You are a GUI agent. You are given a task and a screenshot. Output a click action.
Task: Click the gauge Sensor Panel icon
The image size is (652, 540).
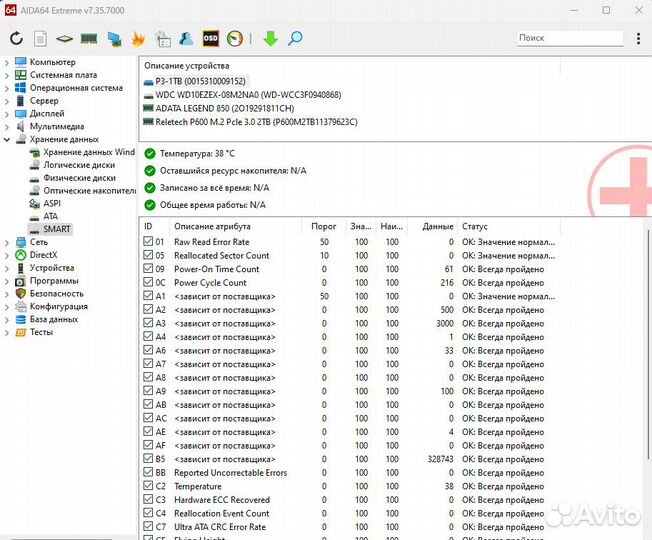click(x=235, y=39)
